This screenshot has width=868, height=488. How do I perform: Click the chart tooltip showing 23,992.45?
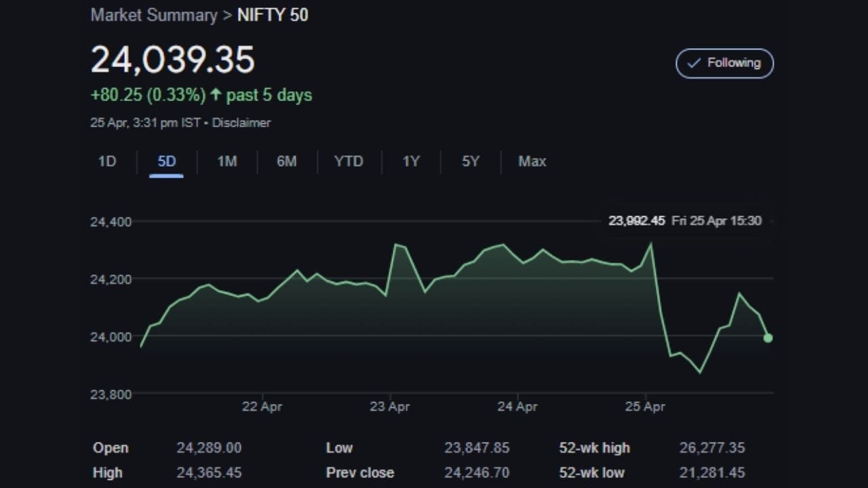[685, 221]
